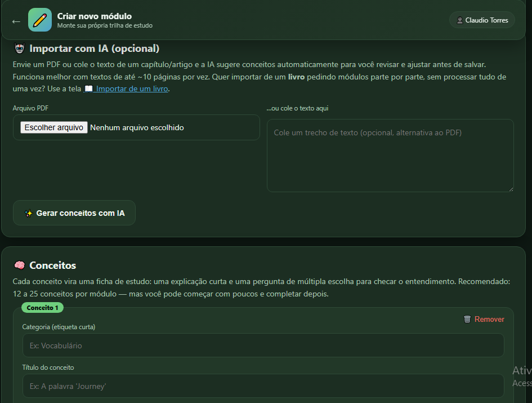The width and height of the screenshot is (532, 403).
Task: Click the Título do conceito label
Action: (x=48, y=367)
